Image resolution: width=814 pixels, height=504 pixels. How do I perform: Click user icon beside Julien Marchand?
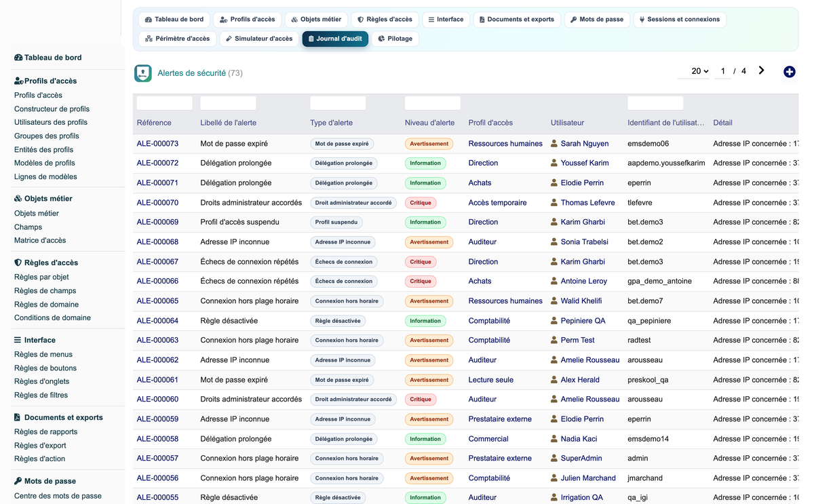point(554,478)
